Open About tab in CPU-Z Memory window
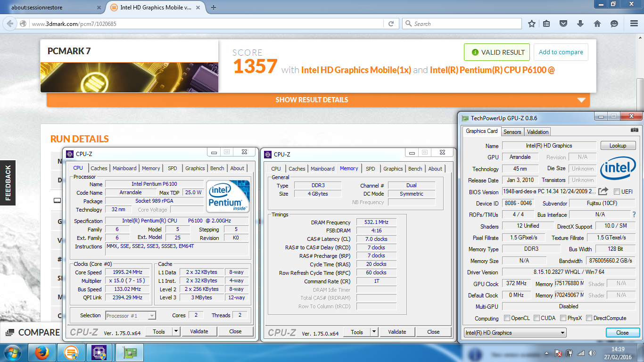Viewport: 644px width, 362px height. (435, 169)
